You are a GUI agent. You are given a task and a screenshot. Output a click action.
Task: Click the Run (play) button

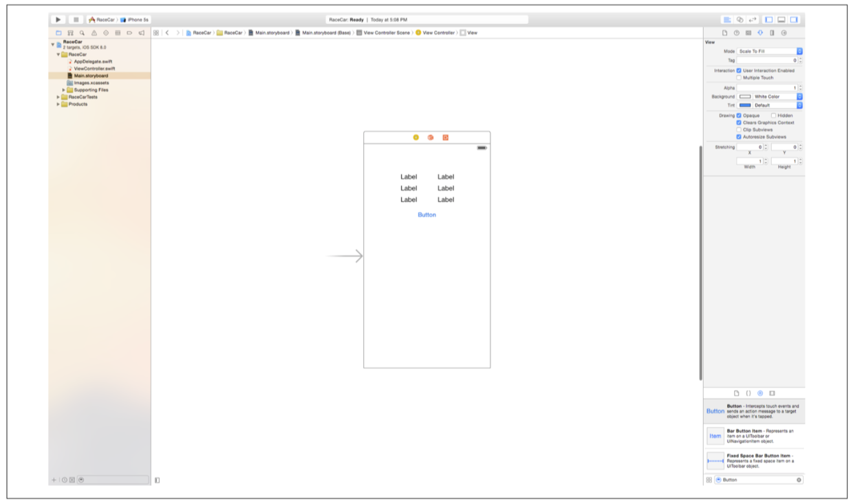pyautogui.click(x=58, y=20)
